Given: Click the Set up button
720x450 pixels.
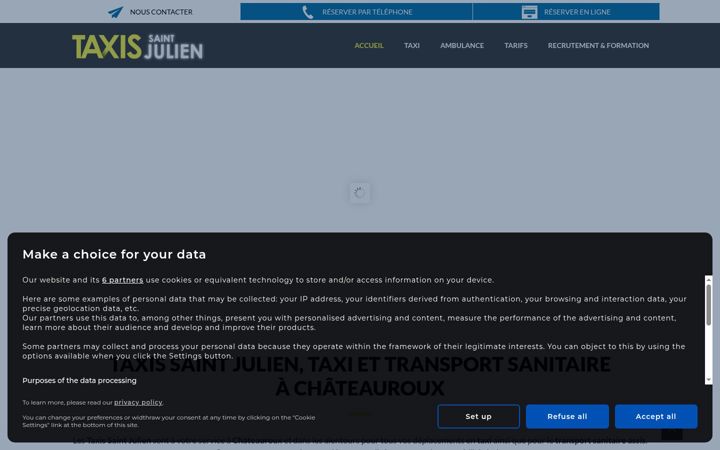Looking at the screenshot, I should (478, 416).
